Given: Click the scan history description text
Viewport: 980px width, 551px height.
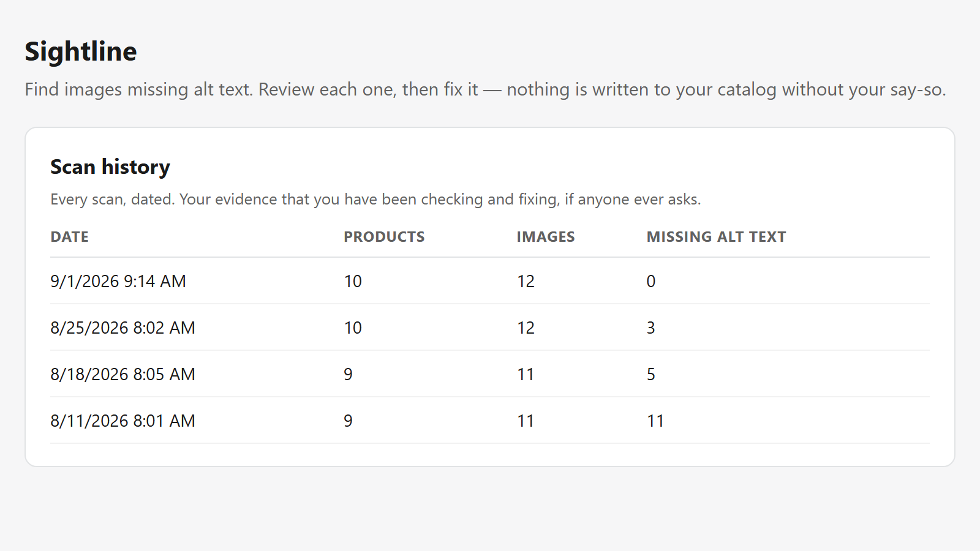Looking at the screenshot, I should pyautogui.click(x=375, y=200).
